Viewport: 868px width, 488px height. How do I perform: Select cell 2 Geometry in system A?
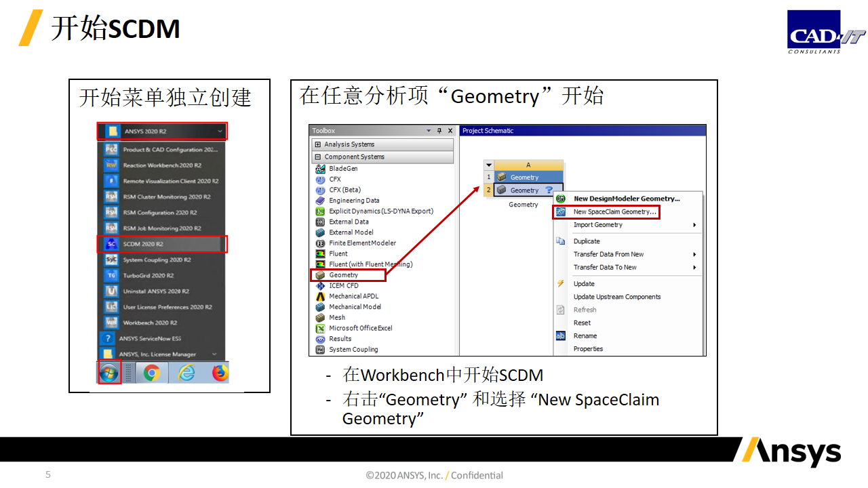[529, 190]
